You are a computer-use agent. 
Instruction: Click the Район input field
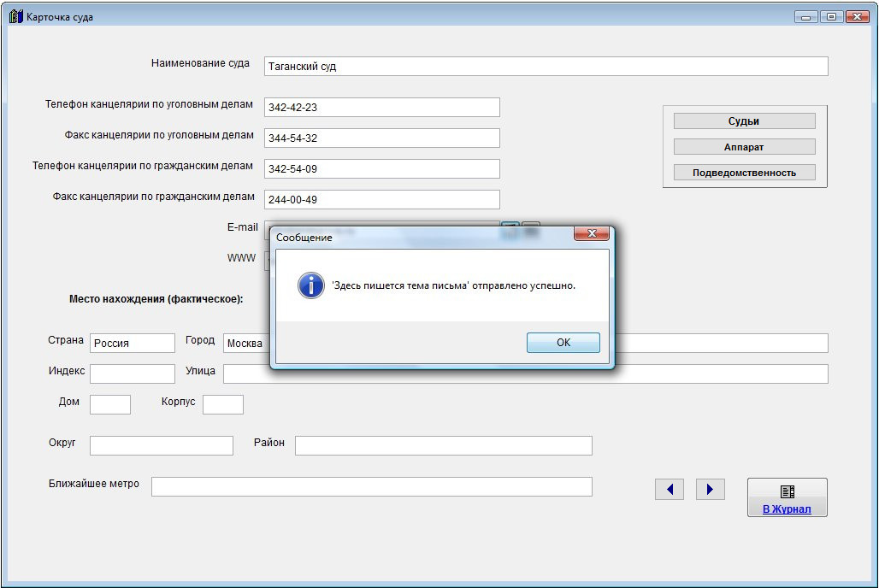click(444, 445)
